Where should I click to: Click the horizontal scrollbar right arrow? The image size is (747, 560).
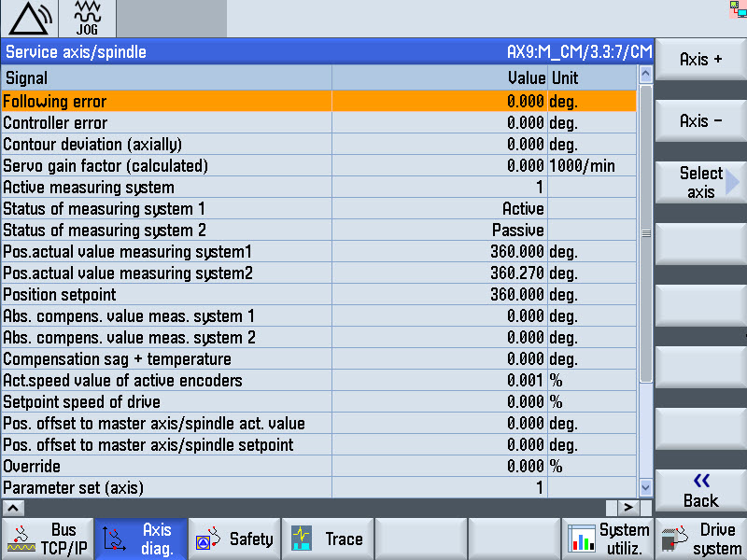630,507
